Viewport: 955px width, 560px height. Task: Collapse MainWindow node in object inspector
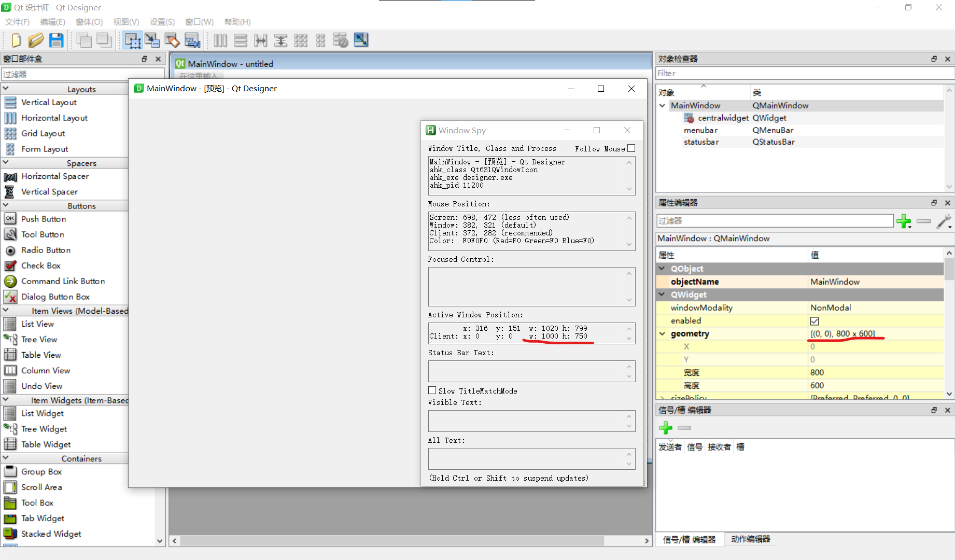coord(662,105)
